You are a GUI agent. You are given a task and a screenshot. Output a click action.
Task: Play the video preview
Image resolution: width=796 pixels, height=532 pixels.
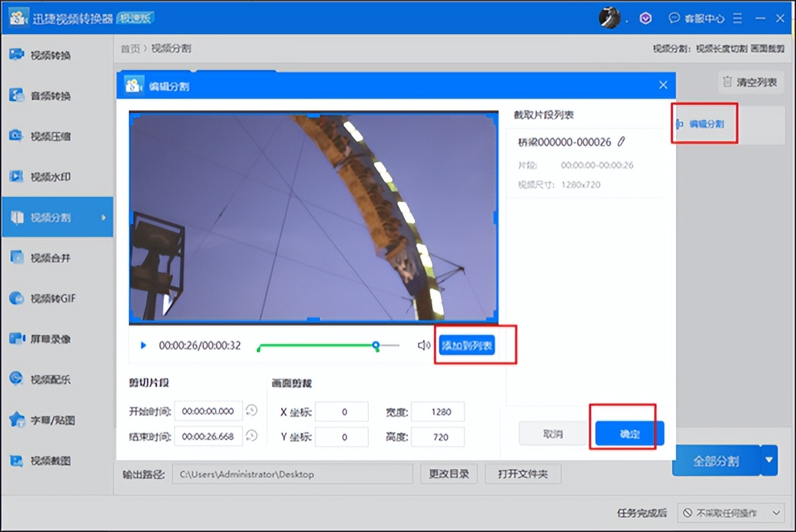pyautogui.click(x=143, y=346)
